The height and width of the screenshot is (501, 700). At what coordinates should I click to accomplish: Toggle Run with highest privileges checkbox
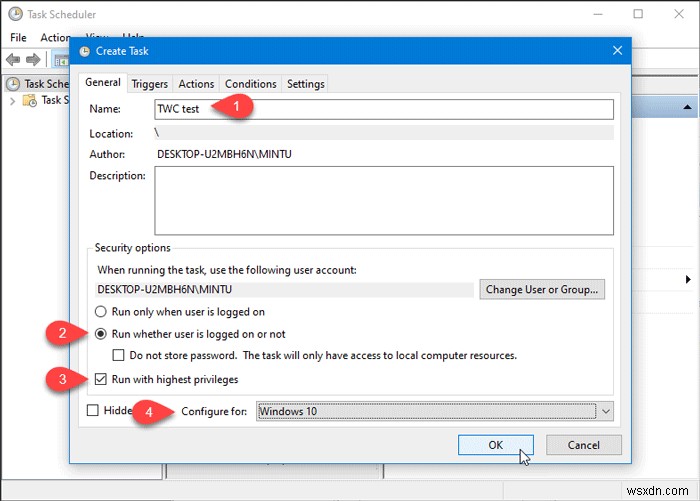(101, 379)
